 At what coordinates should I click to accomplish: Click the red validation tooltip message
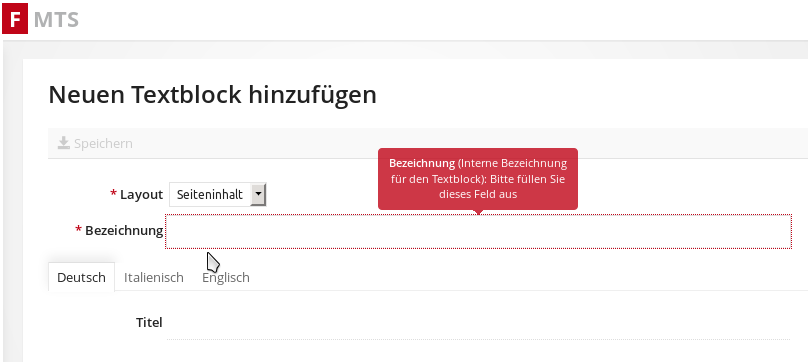coord(478,179)
